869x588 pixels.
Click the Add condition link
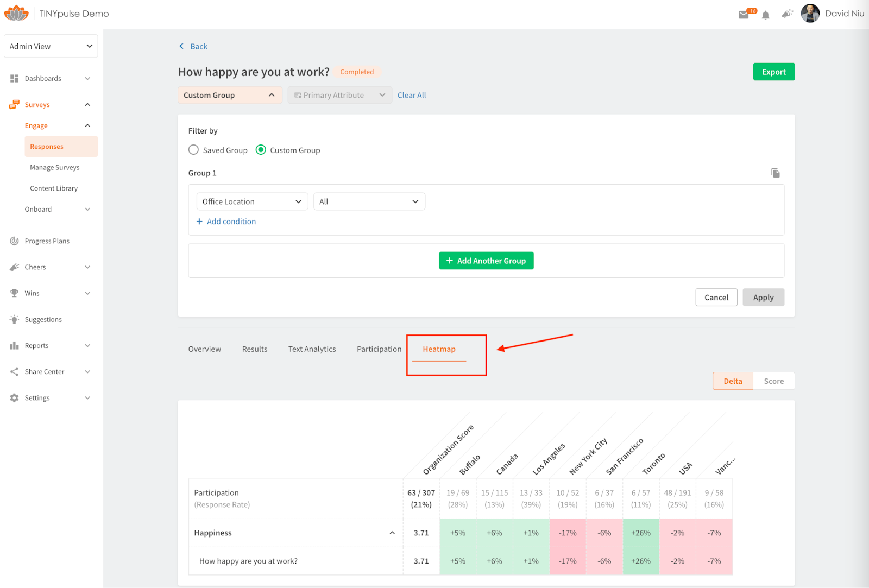pyautogui.click(x=231, y=222)
